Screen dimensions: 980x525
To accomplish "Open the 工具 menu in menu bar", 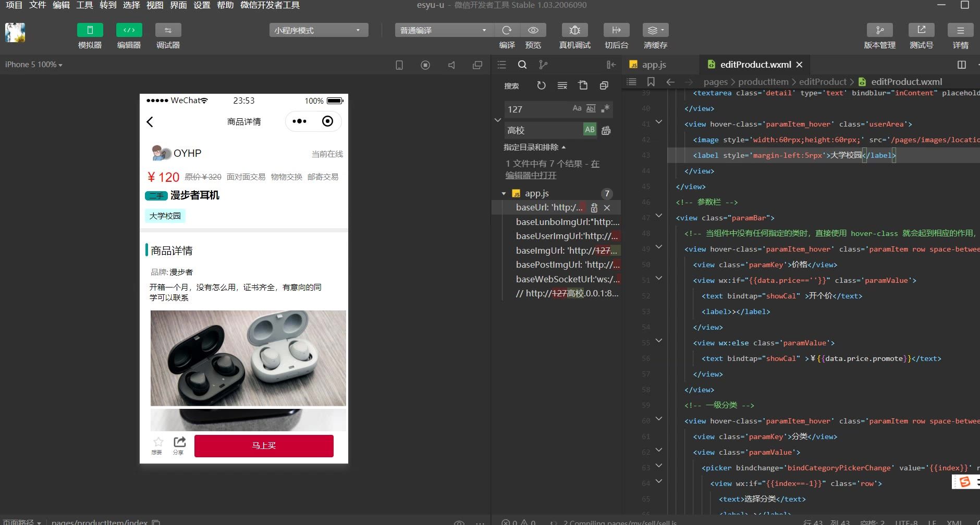I will tap(84, 5).
